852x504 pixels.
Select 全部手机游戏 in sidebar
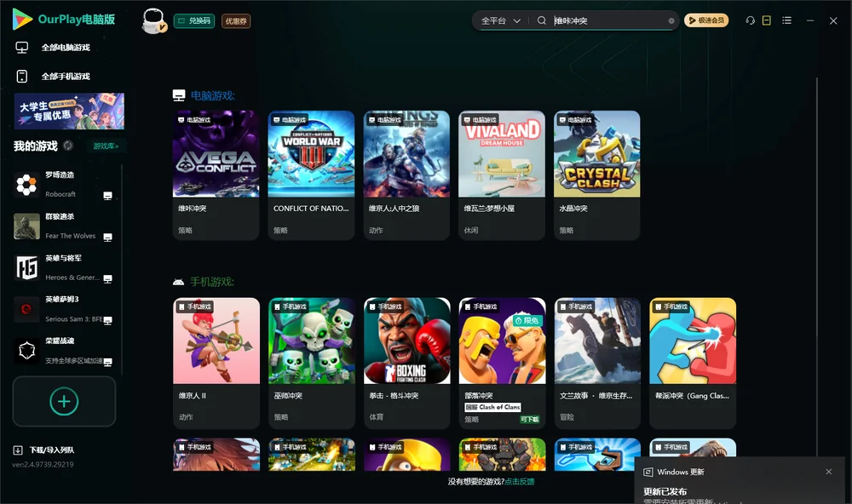[x=66, y=76]
